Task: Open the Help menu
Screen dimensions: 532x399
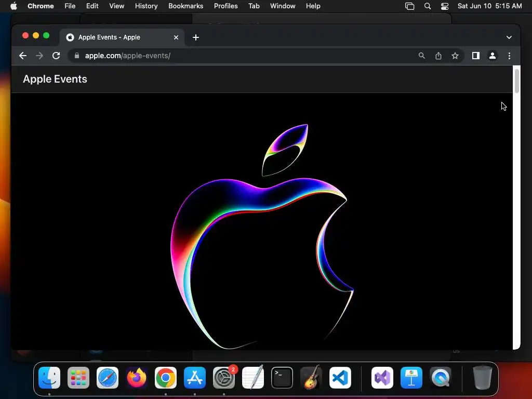Action: [x=313, y=6]
